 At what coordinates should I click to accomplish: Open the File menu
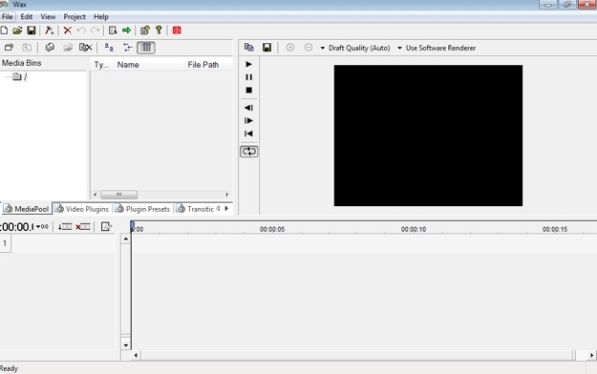pos(7,17)
